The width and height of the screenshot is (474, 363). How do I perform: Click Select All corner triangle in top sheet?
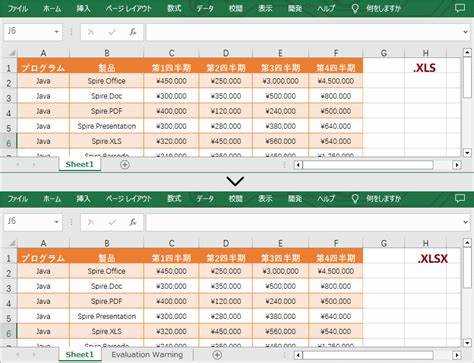[12, 53]
